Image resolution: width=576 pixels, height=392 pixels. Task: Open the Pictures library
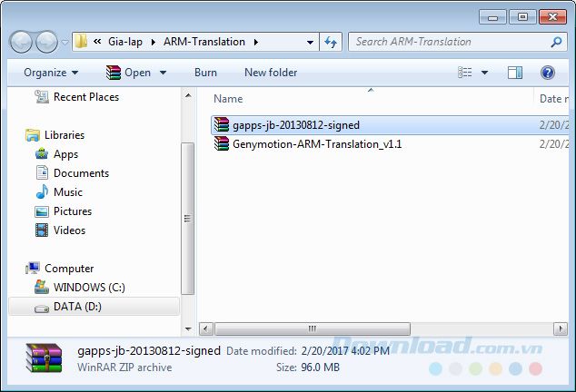tap(73, 211)
